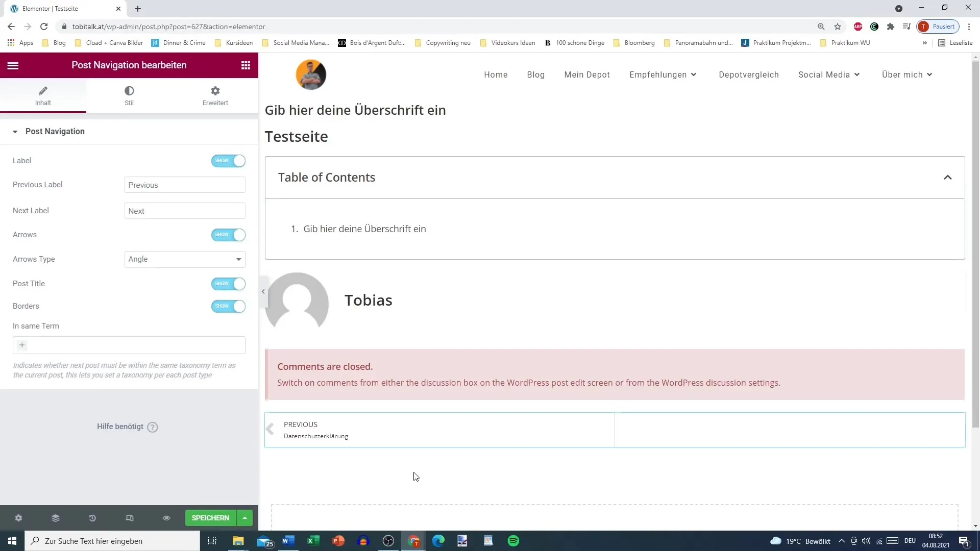980x551 pixels.
Task: Go to the Home menu item
Action: 496,74
